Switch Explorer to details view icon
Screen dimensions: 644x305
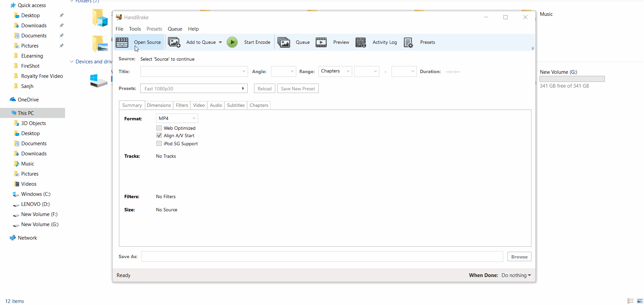click(631, 301)
